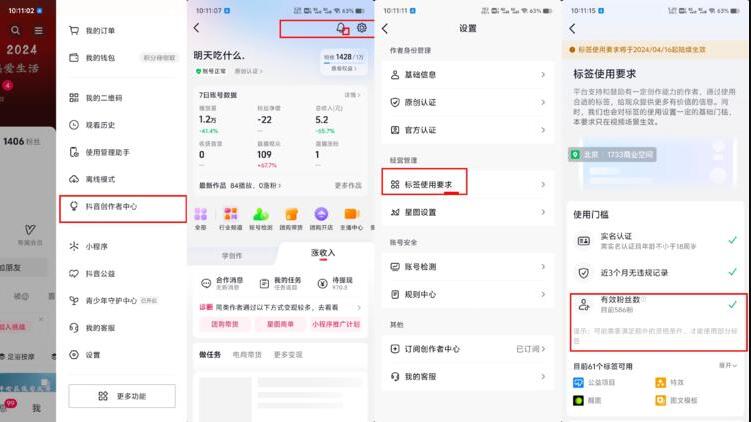Tap the 我 tab at the profile bottom
The width and height of the screenshot is (751, 422).
click(x=36, y=408)
